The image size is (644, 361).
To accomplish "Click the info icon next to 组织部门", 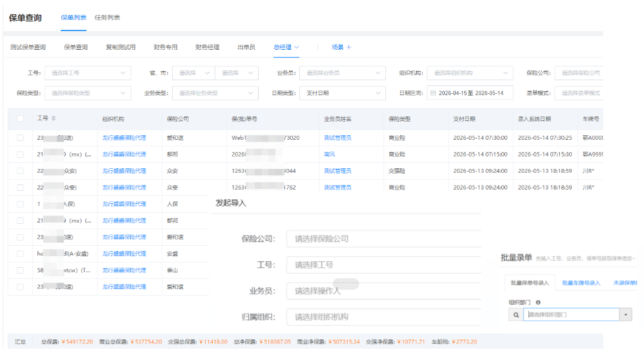I will coord(538,302).
